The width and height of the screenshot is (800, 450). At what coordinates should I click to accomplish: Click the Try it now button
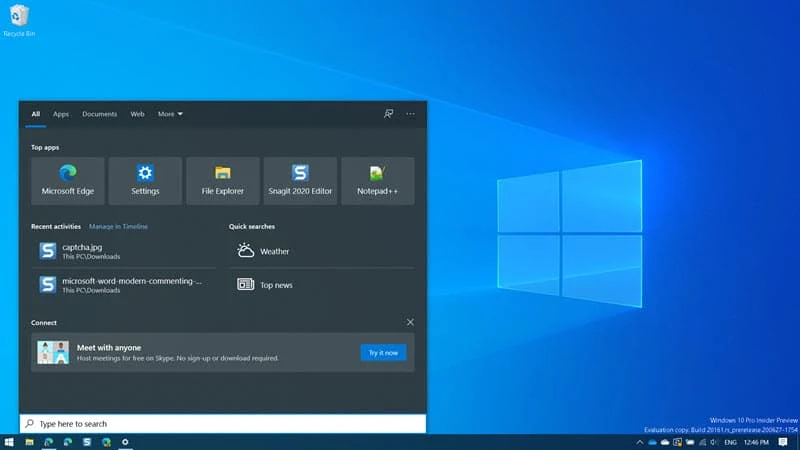(383, 353)
